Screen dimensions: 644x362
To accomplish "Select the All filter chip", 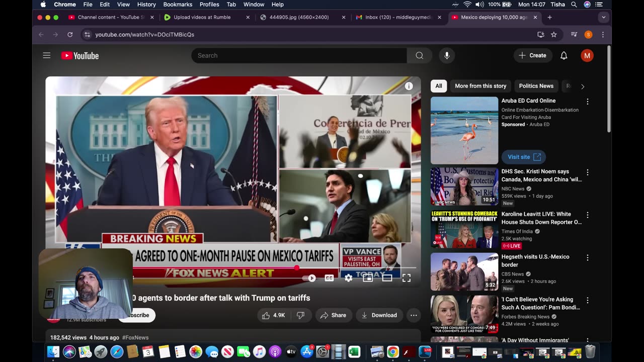I will coord(439,86).
